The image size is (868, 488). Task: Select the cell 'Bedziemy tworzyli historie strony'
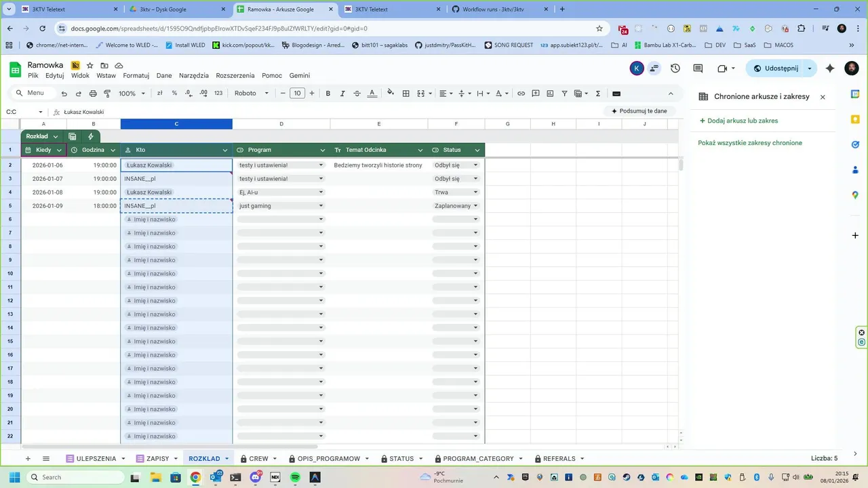378,165
